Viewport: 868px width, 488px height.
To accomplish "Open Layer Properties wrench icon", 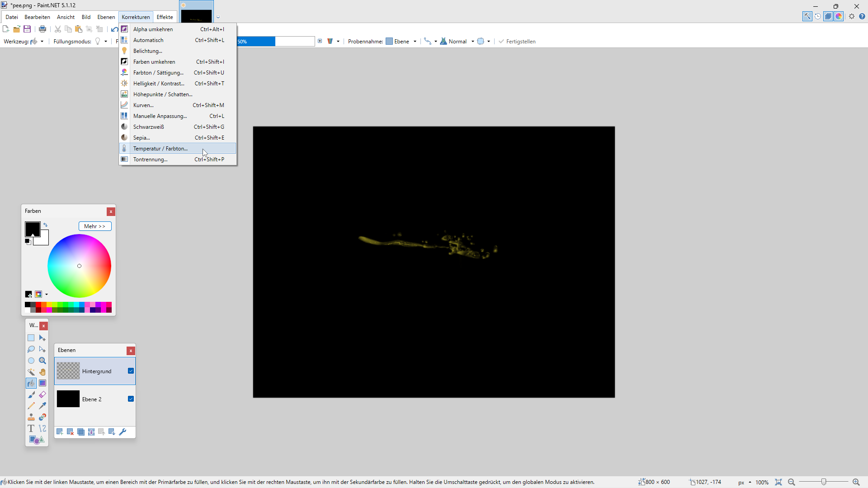I will pos(123,432).
